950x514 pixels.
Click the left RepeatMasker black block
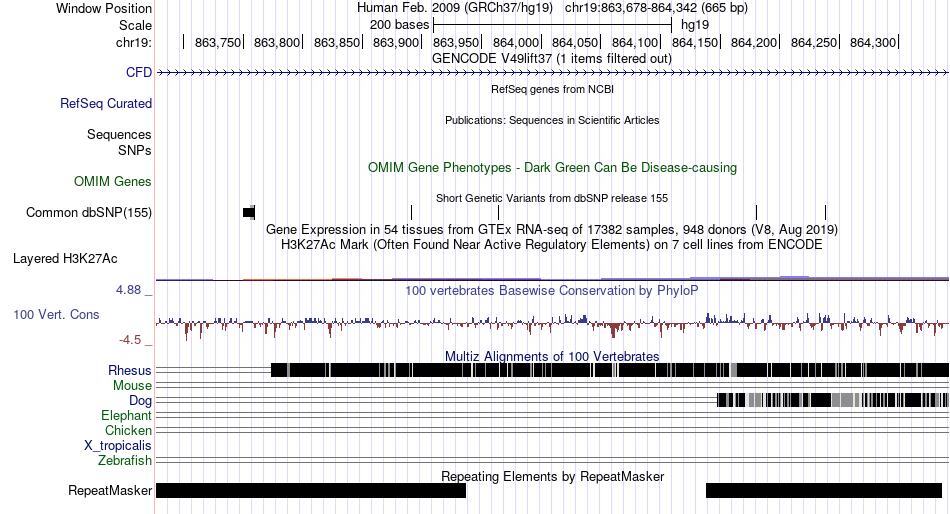(311, 490)
